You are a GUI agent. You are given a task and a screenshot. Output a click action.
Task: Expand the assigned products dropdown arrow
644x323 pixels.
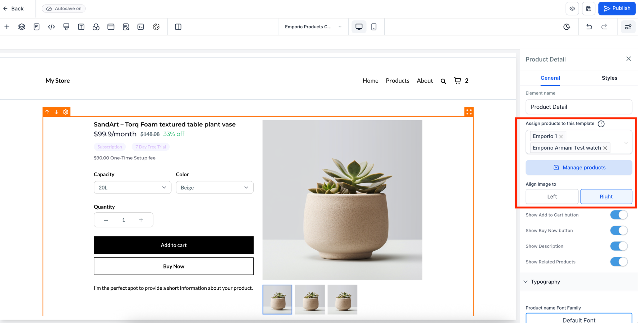pyautogui.click(x=626, y=143)
